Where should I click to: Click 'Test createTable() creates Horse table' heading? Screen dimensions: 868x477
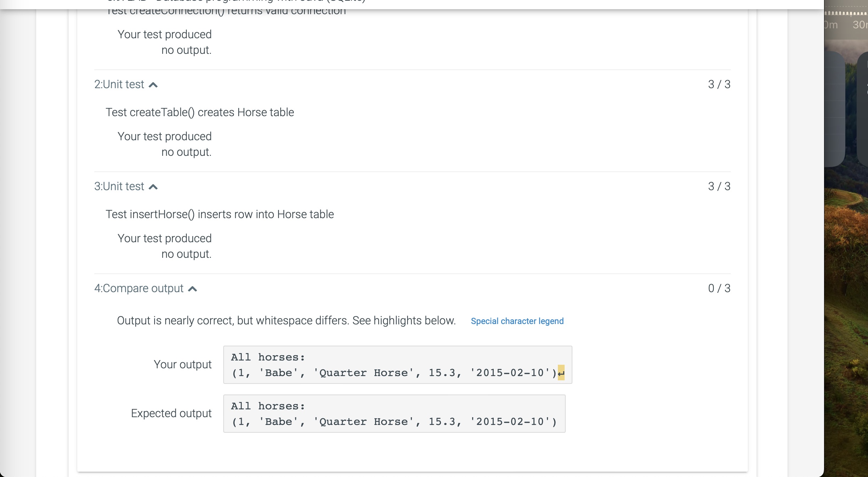pyautogui.click(x=200, y=112)
